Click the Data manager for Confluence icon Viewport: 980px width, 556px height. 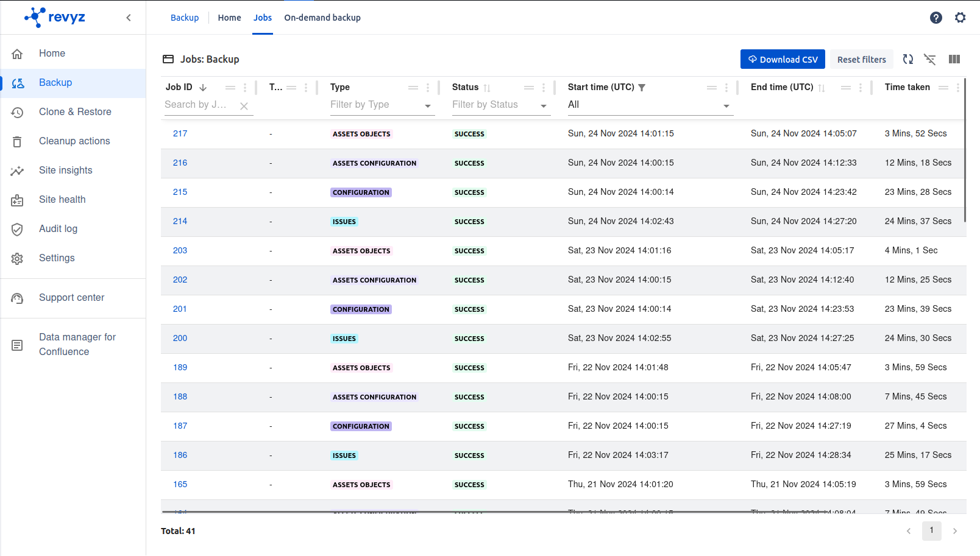[17, 345]
